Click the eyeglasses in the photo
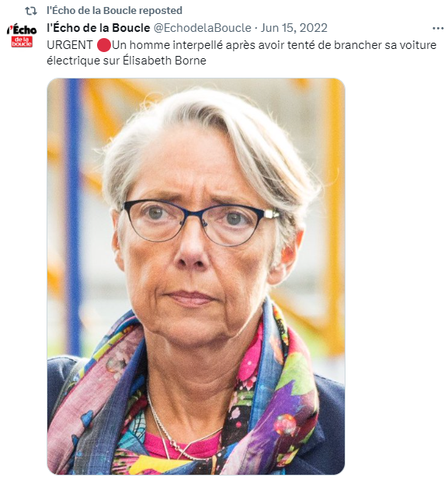Screen dimensions: 448x481 [200, 223]
